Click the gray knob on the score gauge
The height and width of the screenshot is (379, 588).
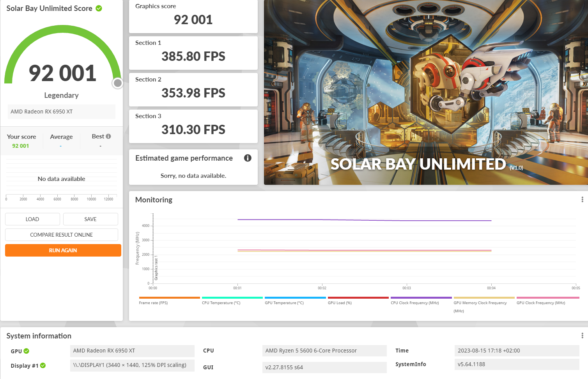click(x=117, y=83)
